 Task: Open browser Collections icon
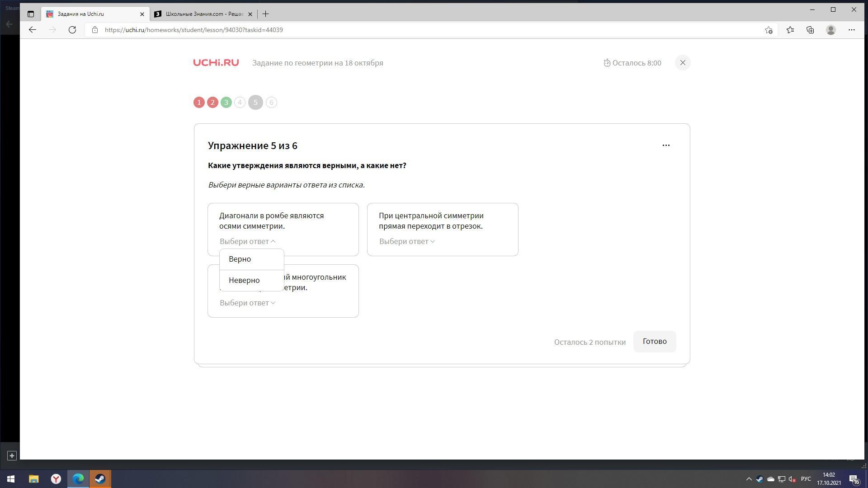point(810,30)
